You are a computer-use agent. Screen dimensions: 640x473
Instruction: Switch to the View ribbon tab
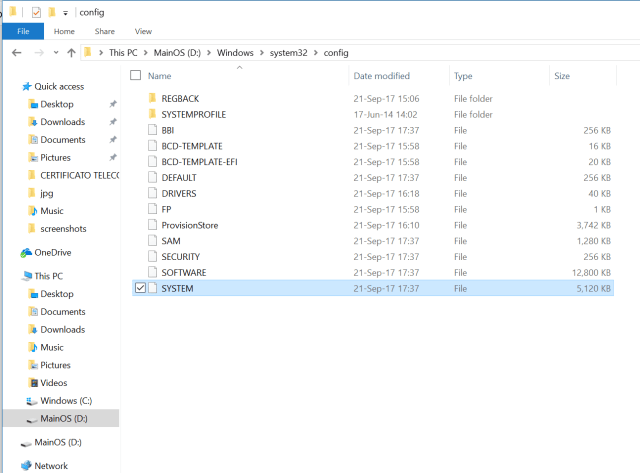(x=143, y=31)
